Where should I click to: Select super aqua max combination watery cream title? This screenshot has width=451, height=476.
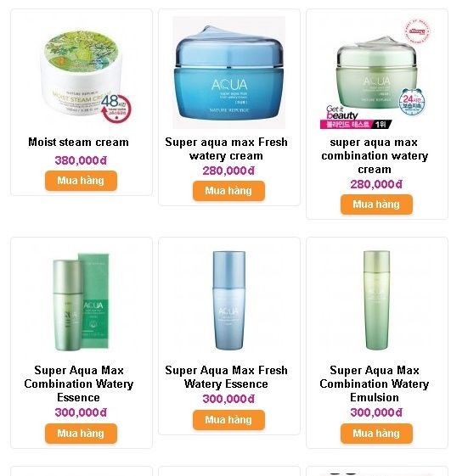tap(375, 156)
